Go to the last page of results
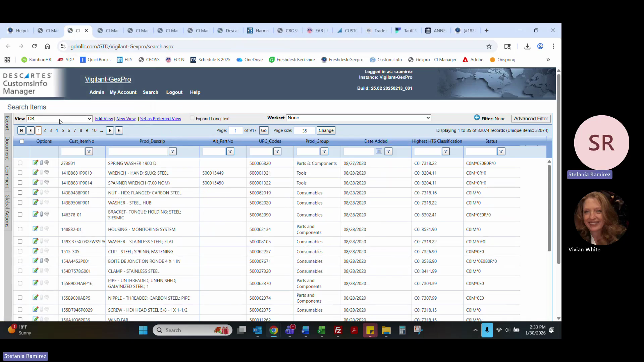The image size is (644, 362). point(119,130)
